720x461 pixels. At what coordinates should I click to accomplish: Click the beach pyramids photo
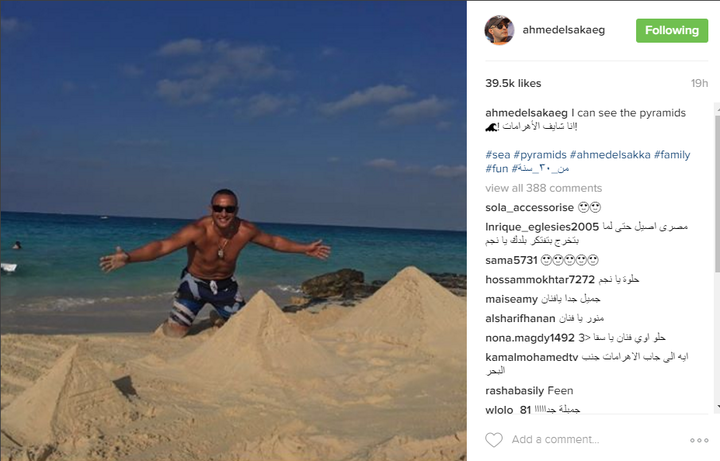coord(233,230)
